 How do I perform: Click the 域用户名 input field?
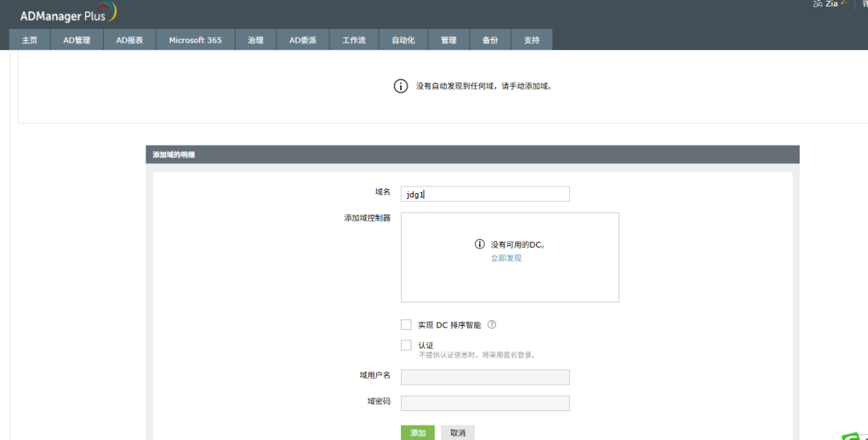click(485, 377)
